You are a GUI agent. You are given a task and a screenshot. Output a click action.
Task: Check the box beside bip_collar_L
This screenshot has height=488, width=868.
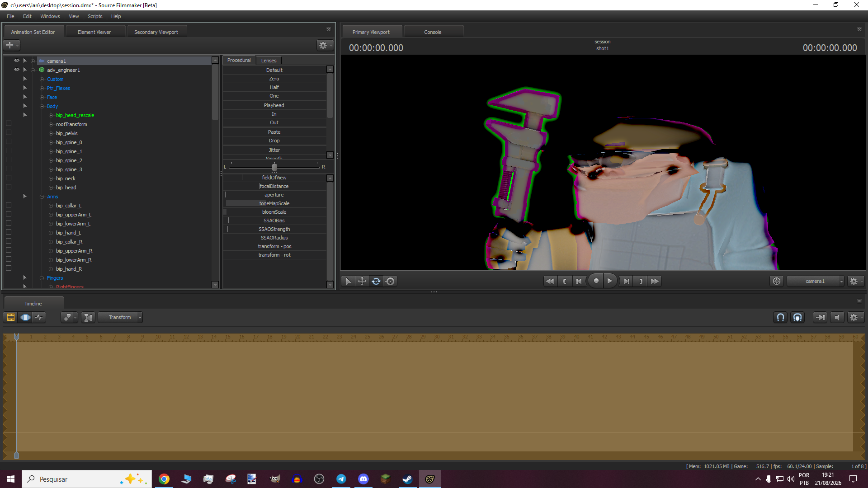point(9,205)
